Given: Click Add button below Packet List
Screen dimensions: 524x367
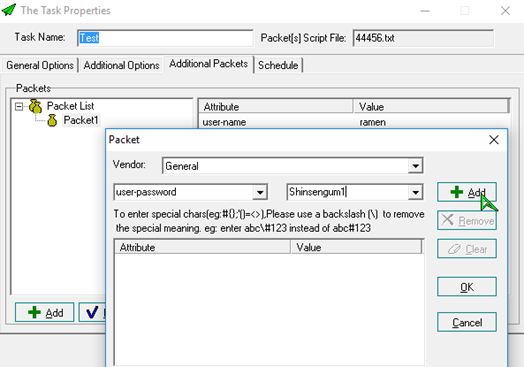Looking at the screenshot, I should (44, 313).
